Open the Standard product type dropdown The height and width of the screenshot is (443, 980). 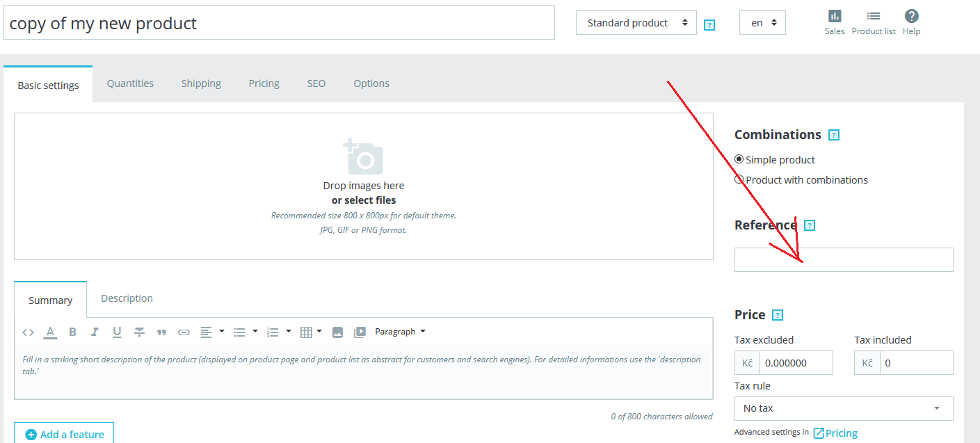tap(636, 23)
